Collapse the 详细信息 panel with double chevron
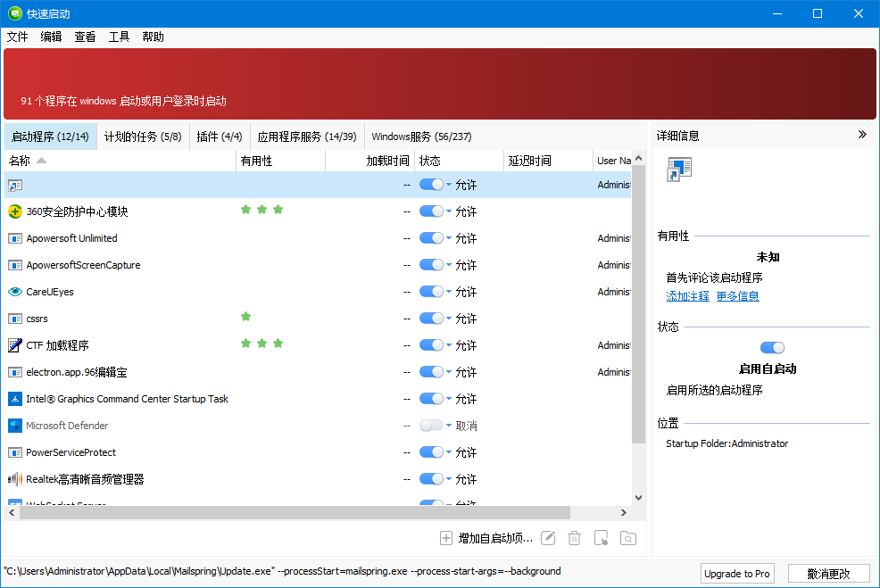This screenshot has height=588, width=880. coord(862,135)
